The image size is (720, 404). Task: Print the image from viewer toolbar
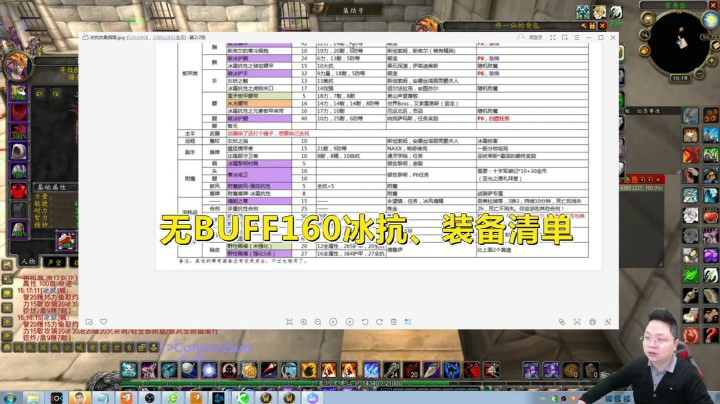pos(592,322)
